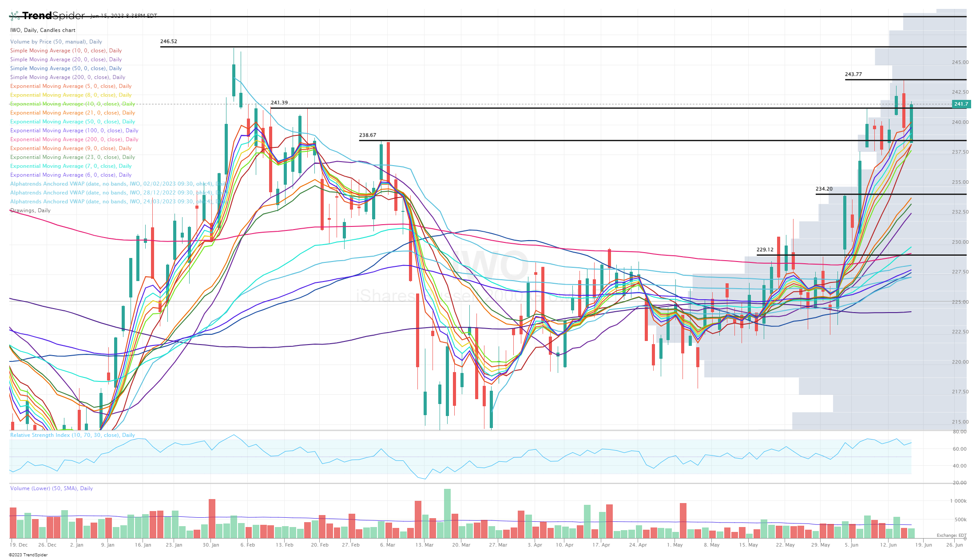Click the current price tag 241.7

pyautogui.click(x=961, y=104)
